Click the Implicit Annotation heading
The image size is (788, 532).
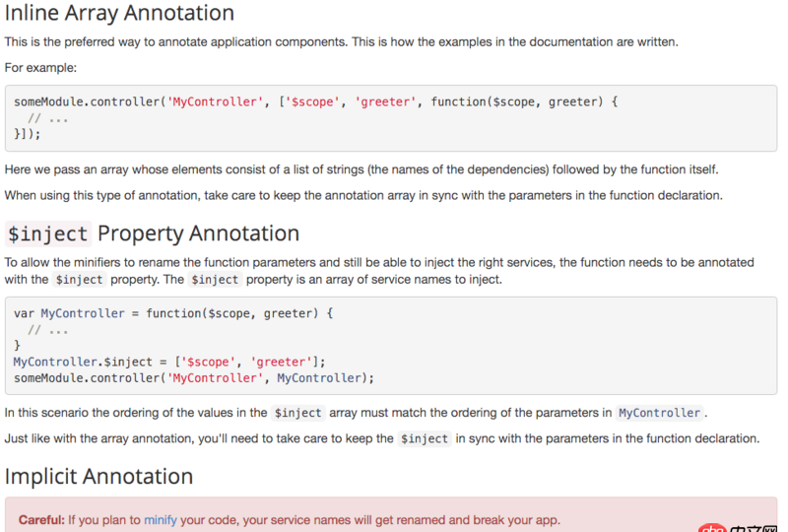(x=99, y=476)
